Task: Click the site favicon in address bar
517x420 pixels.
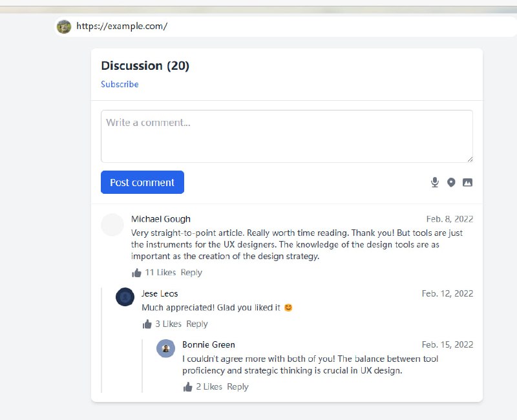Action: pyautogui.click(x=64, y=26)
